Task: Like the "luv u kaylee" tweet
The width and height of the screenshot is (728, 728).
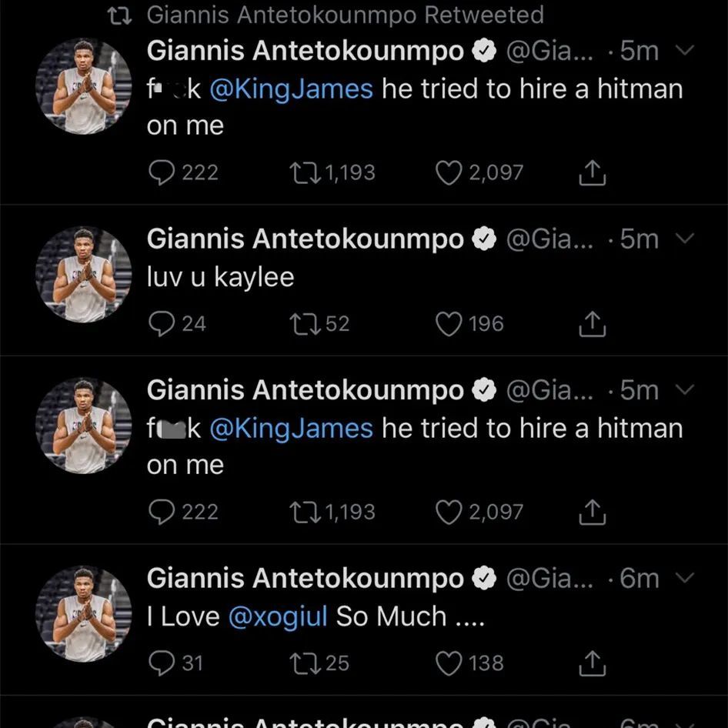Action: click(x=449, y=324)
